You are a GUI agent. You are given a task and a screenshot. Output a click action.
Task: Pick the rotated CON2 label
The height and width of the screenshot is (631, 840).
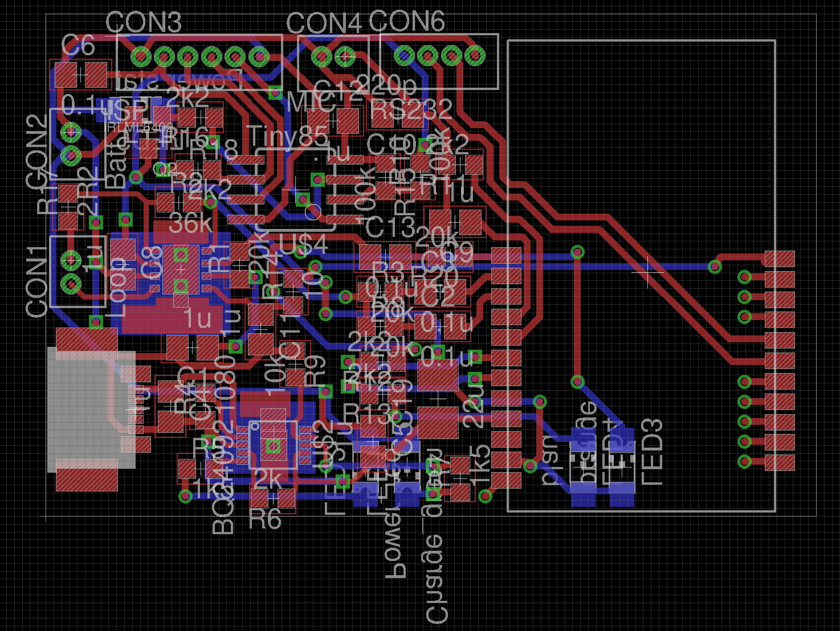point(36,151)
